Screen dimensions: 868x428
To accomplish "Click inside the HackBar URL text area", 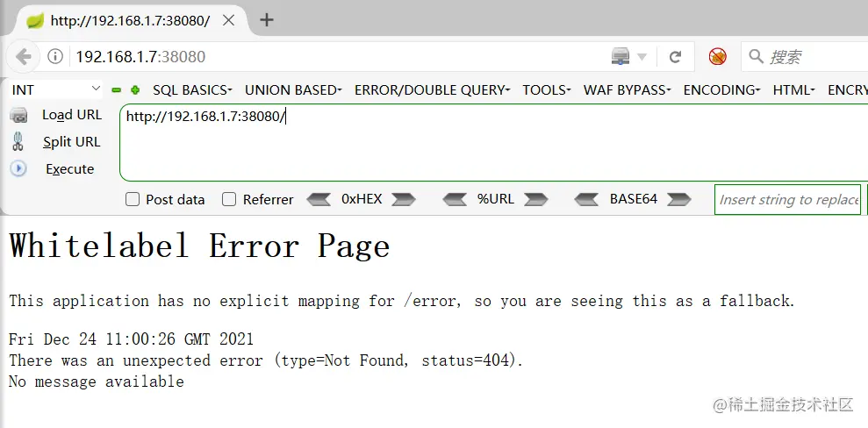I will (494, 143).
